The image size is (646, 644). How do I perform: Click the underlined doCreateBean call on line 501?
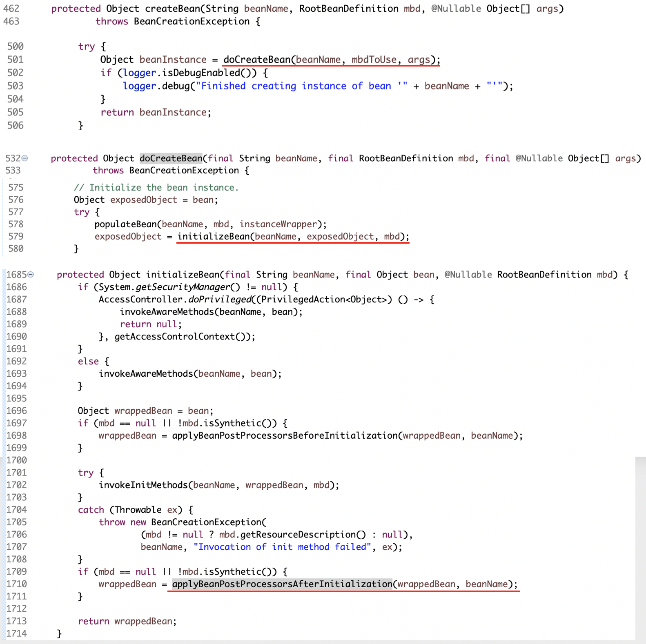tap(332, 60)
